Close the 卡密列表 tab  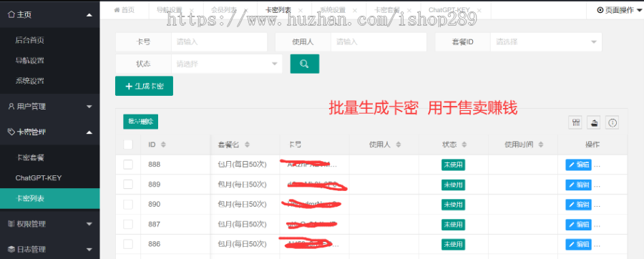[x=301, y=11]
